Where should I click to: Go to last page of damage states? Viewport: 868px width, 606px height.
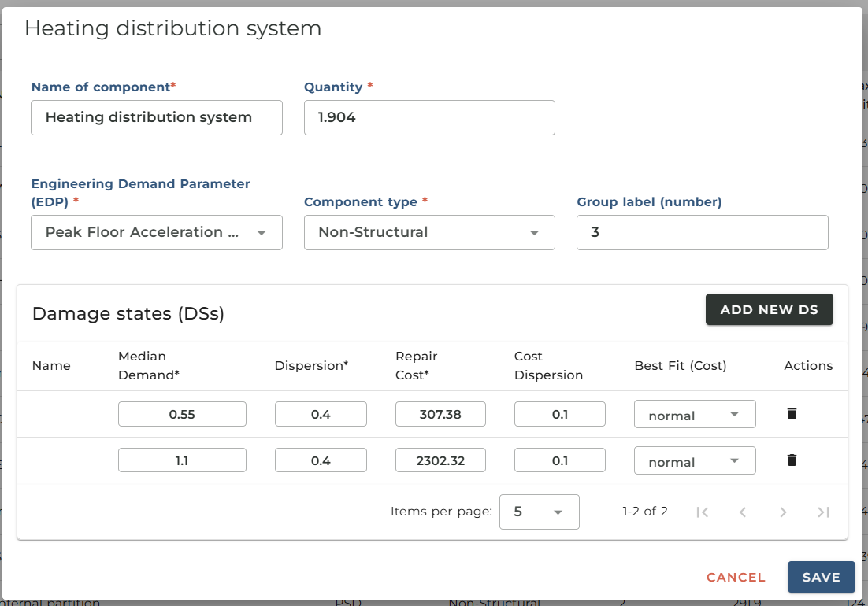(823, 512)
